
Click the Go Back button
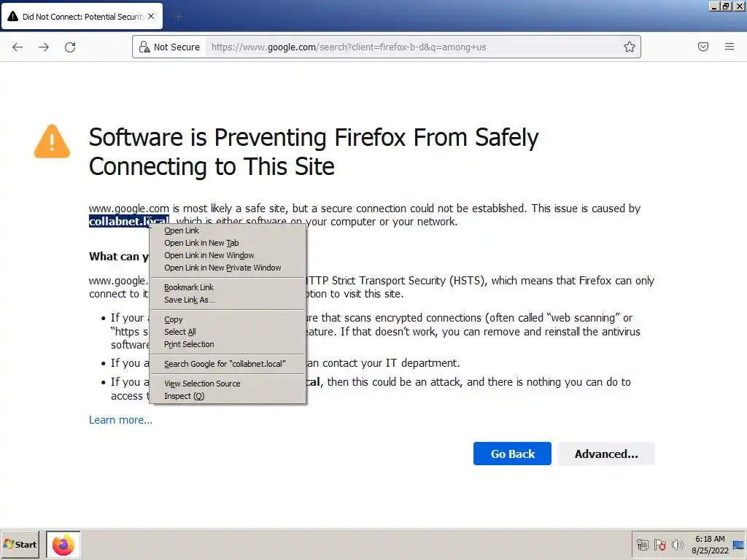click(512, 454)
